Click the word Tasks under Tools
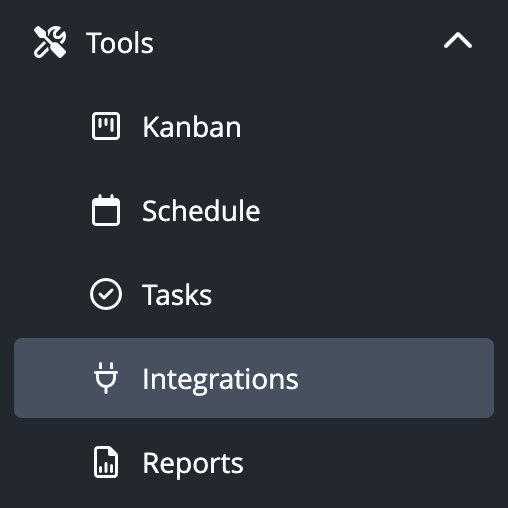The height and width of the screenshot is (508, 508). coord(177,295)
